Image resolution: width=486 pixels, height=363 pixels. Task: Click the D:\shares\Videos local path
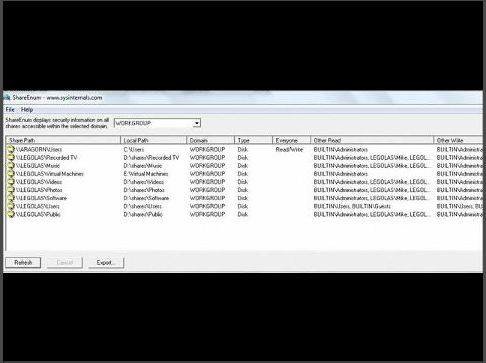pos(144,182)
